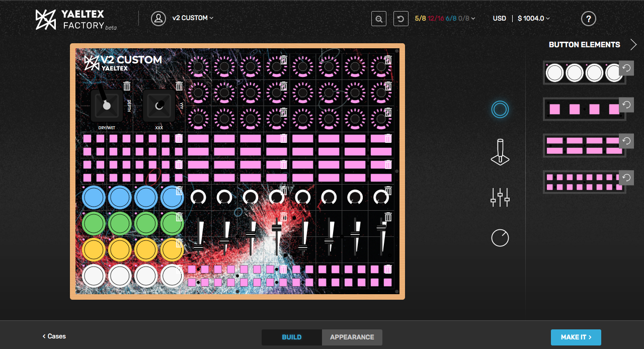Viewport: 644px width, 349px height.
Task: Click the undo/reset icon in header
Action: (x=400, y=19)
